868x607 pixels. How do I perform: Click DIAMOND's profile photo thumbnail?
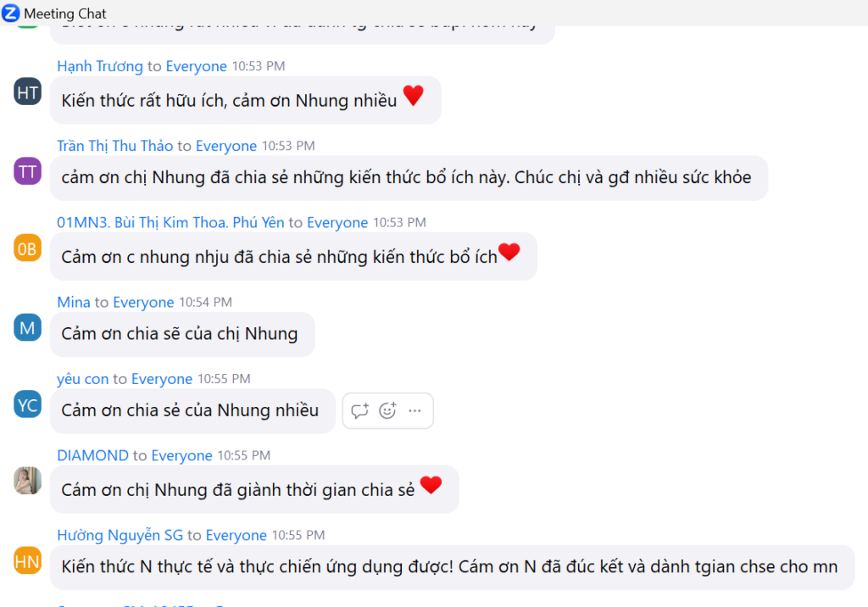(28, 481)
